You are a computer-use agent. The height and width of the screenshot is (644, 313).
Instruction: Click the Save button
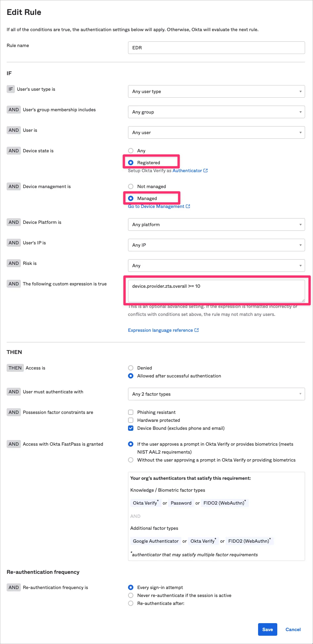[267, 629]
